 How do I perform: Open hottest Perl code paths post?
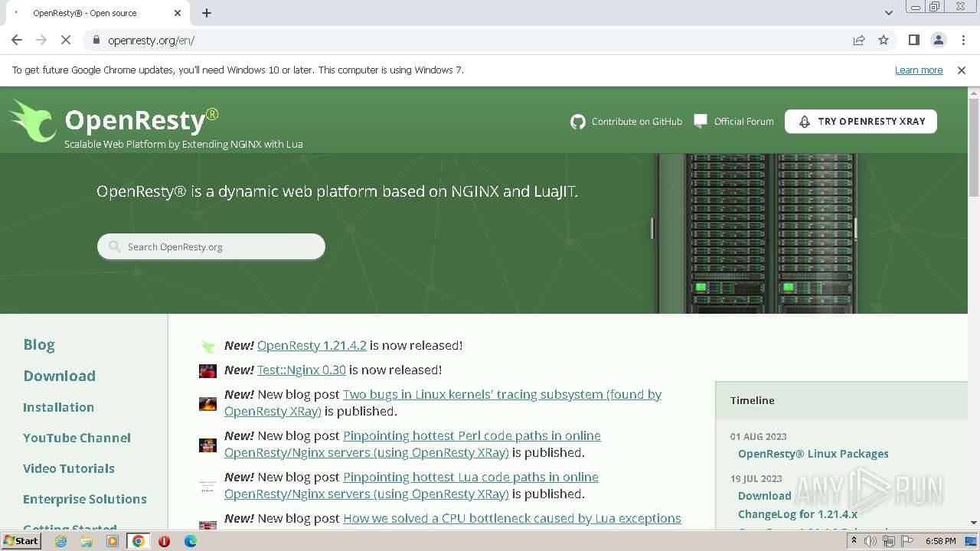coord(413,444)
